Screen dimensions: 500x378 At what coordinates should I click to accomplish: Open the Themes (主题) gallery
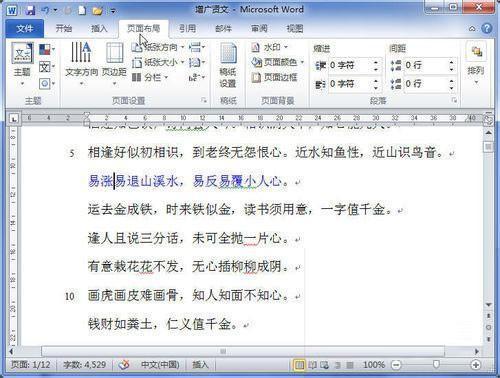pyautogui.click(x=22, y=63)
